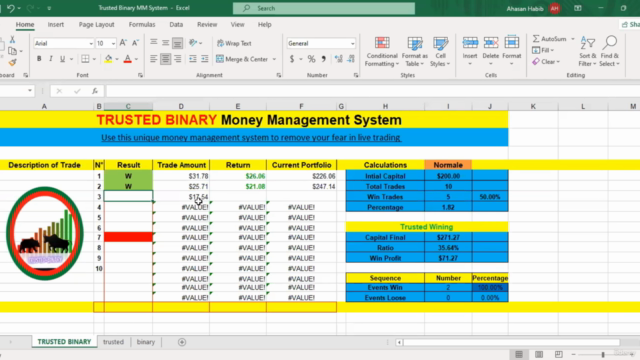Click the Search box in title bar
Image resolution: width=640 pixels, height=360 pixels.
click(324, 8)
